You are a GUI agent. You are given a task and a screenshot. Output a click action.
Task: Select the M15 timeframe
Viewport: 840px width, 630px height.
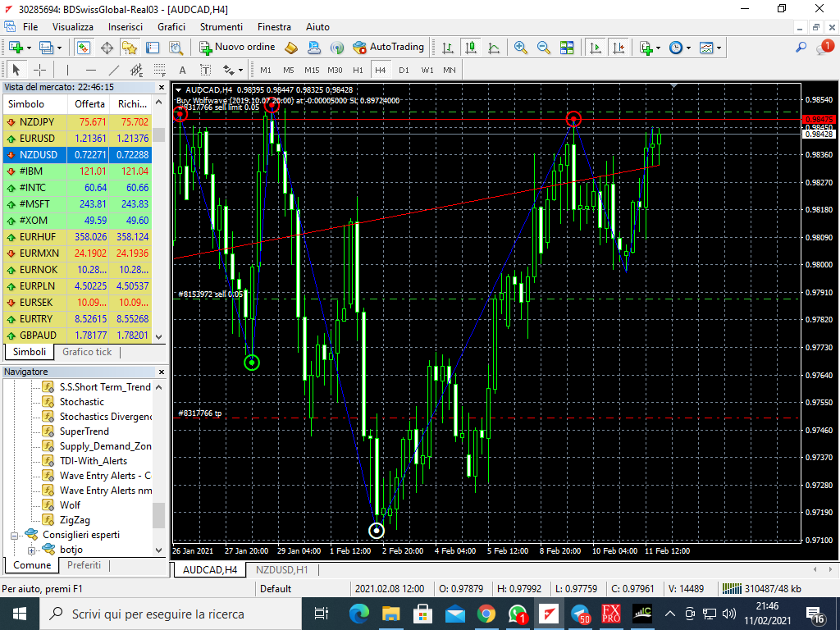point(312,70)
